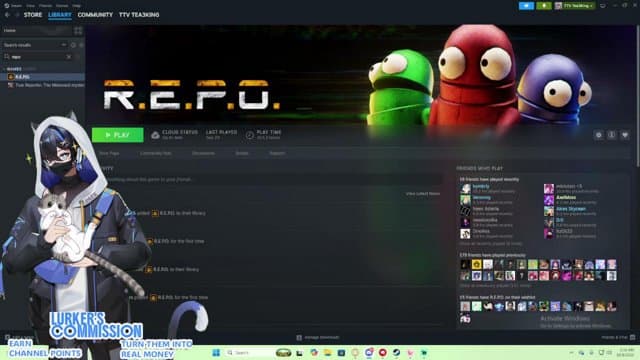The width and height of the screenshot is (640, 360).
Task: Open View Latest News link
Action: [x=423, y=193]
